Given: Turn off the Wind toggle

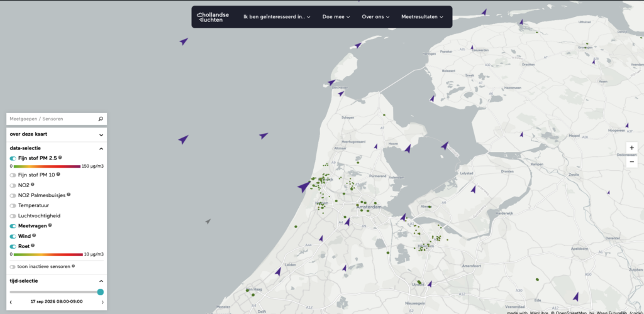Looking at the screenshot, I should click(13, 236).
